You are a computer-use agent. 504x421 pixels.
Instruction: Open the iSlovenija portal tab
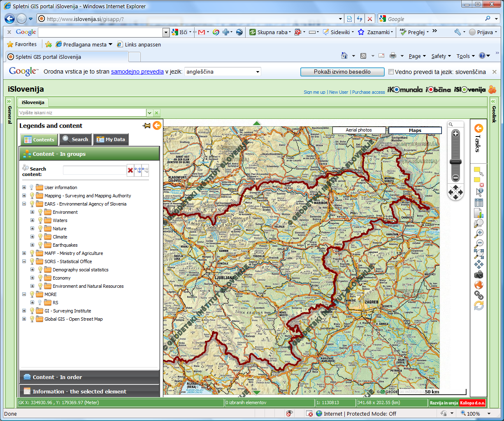click(33, 102)
